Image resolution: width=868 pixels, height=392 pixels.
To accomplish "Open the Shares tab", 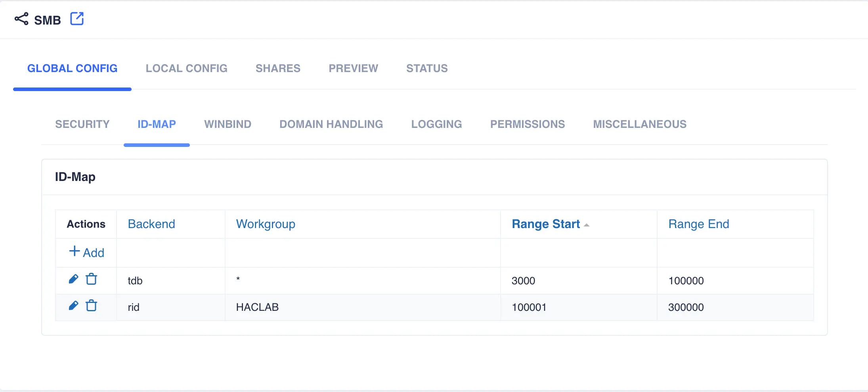I will tap(278, 69).
